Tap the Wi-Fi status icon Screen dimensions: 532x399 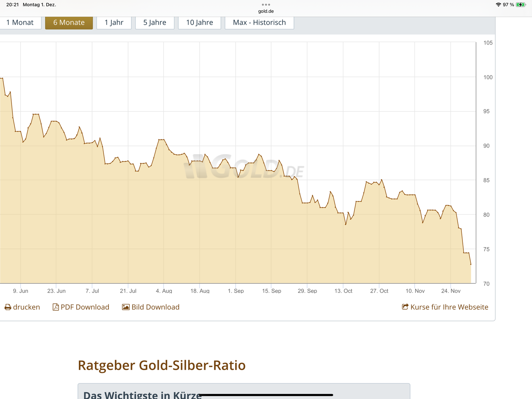click(498, 5)
